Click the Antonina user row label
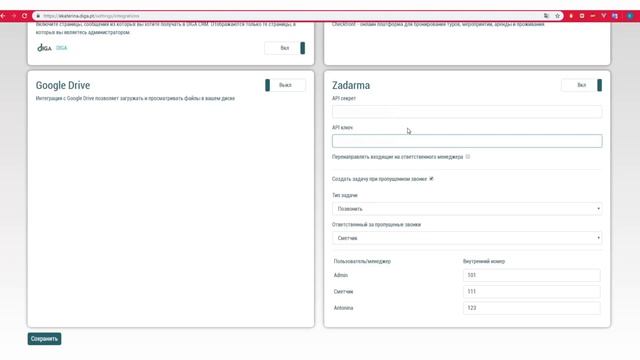This screenshot has height=360, width=640. [x=343, y=308]
